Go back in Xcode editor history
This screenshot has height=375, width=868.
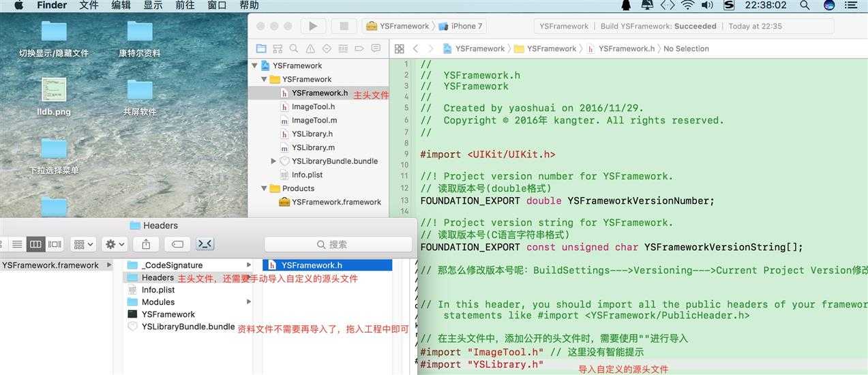coord(415,48)
